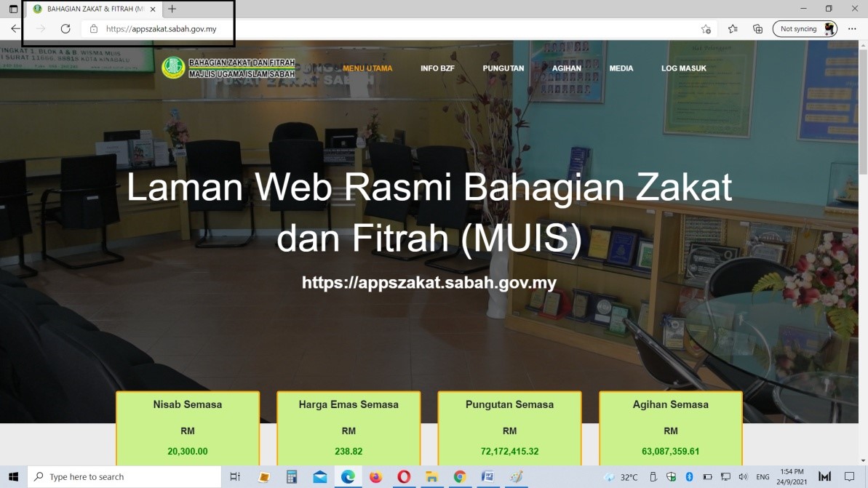Viewport: 868px width, 488px height.
Task: Click the Not syncing profile button
Action: (x=804, y=29)
